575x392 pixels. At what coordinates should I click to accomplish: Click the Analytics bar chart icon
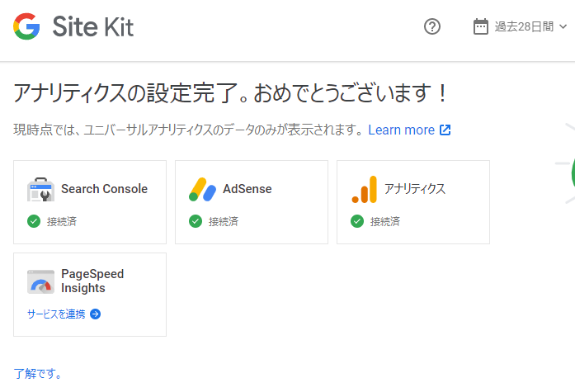click(364, 190)
